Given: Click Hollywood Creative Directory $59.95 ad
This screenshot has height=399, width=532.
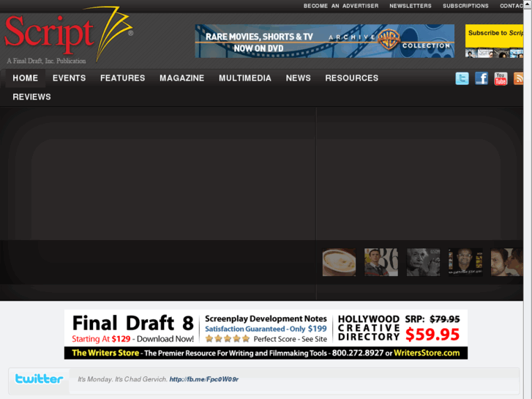Looking at the screenshot, I should pyautogui.click(x=399, y=329).
